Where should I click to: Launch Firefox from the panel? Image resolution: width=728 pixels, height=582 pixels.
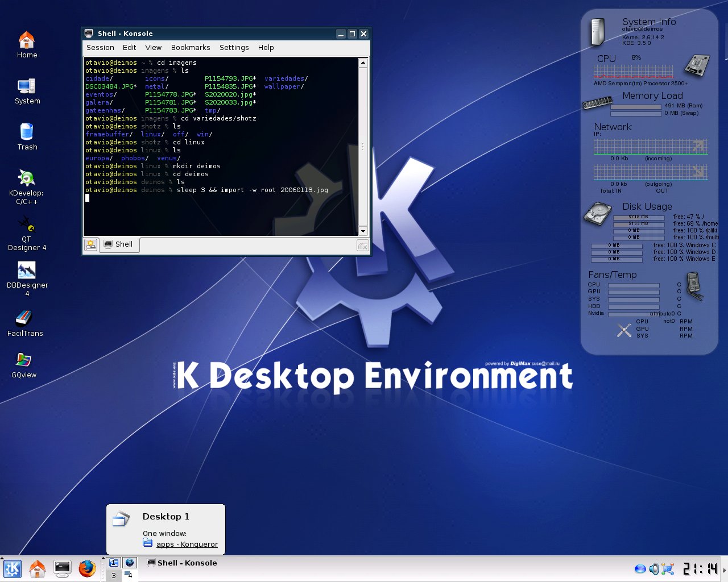pos(87,568)
